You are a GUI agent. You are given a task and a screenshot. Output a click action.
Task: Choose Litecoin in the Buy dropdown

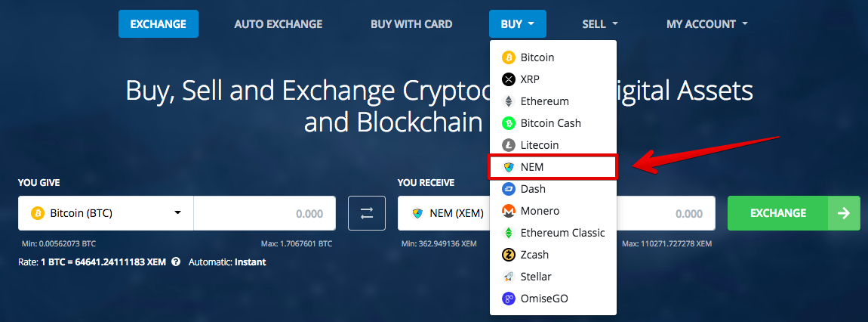553,145
